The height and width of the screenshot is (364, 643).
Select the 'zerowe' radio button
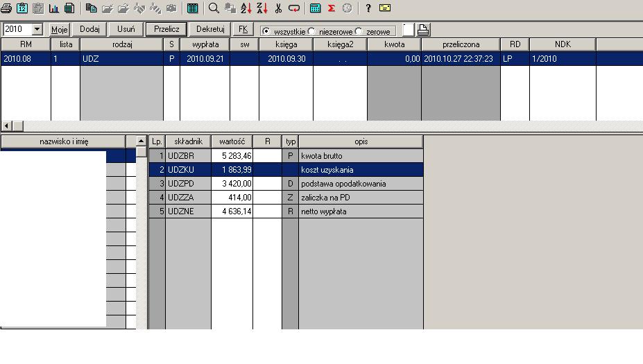pos(359,31)
